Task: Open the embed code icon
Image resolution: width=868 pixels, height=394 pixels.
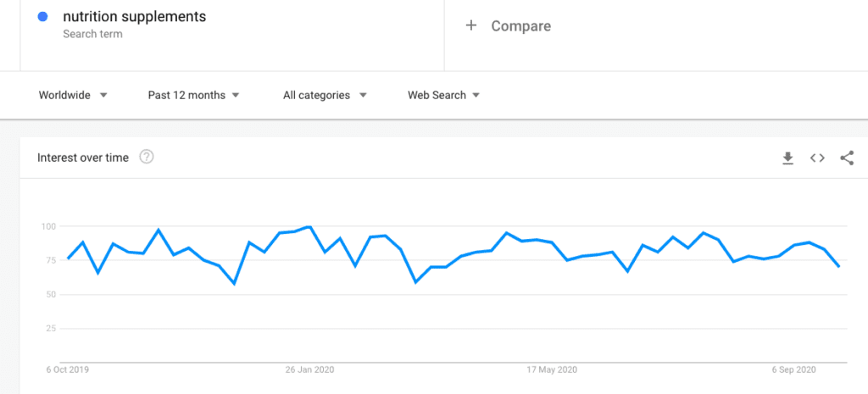Action: coord(817,158)
